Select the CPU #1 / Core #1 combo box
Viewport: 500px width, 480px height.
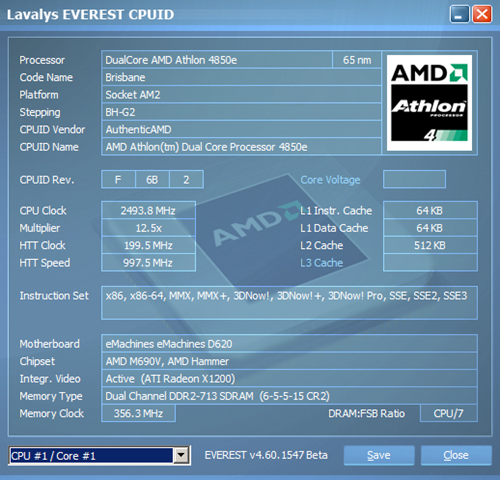(99, 455)
